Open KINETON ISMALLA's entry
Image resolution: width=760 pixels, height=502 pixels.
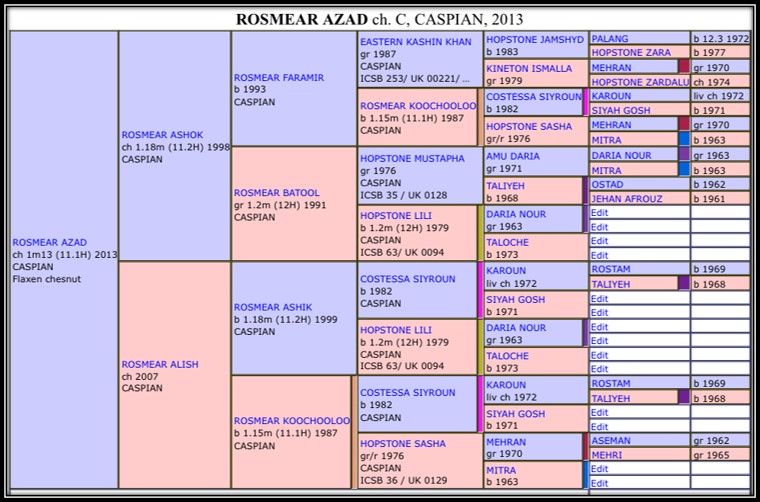[529, 69]
